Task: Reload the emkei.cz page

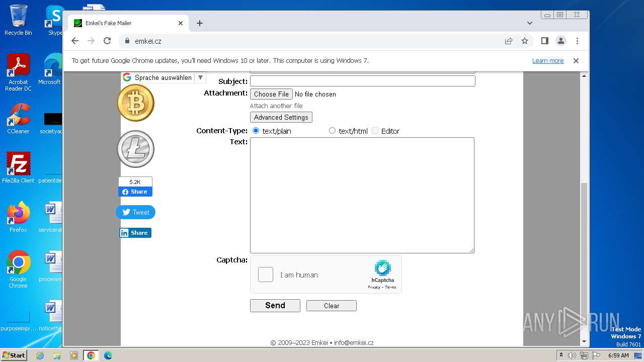Action: point(107,41)
